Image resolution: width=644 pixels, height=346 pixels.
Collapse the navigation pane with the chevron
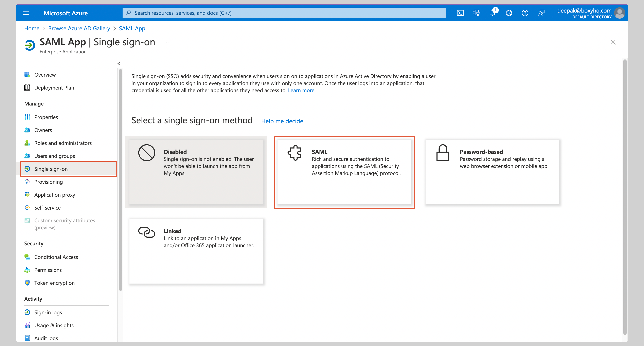click(x=118, y=63)
